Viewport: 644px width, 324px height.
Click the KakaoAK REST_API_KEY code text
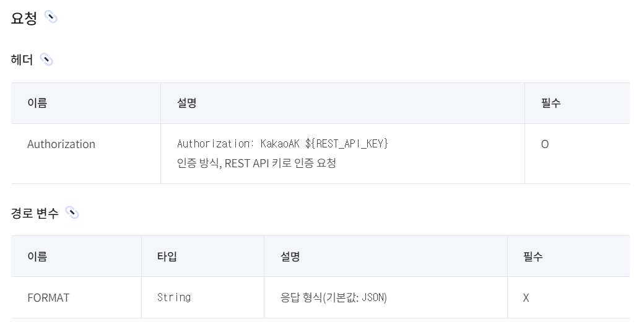point(282,143)
